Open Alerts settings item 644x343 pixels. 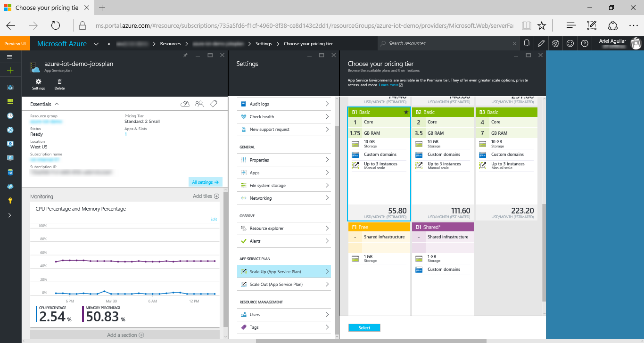[284, 241]
